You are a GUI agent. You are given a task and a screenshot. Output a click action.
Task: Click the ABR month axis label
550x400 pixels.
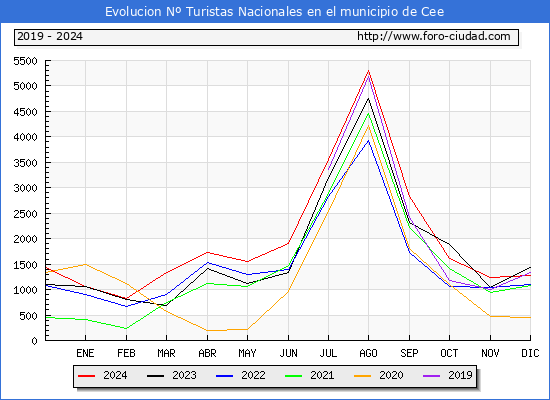[x=207, y=353]
